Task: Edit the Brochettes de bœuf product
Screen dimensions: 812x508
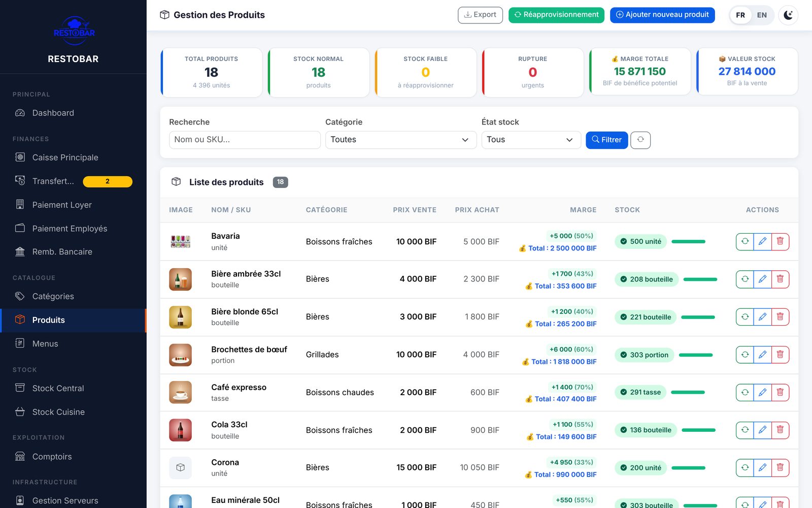Action: click(x=762, y=355)
